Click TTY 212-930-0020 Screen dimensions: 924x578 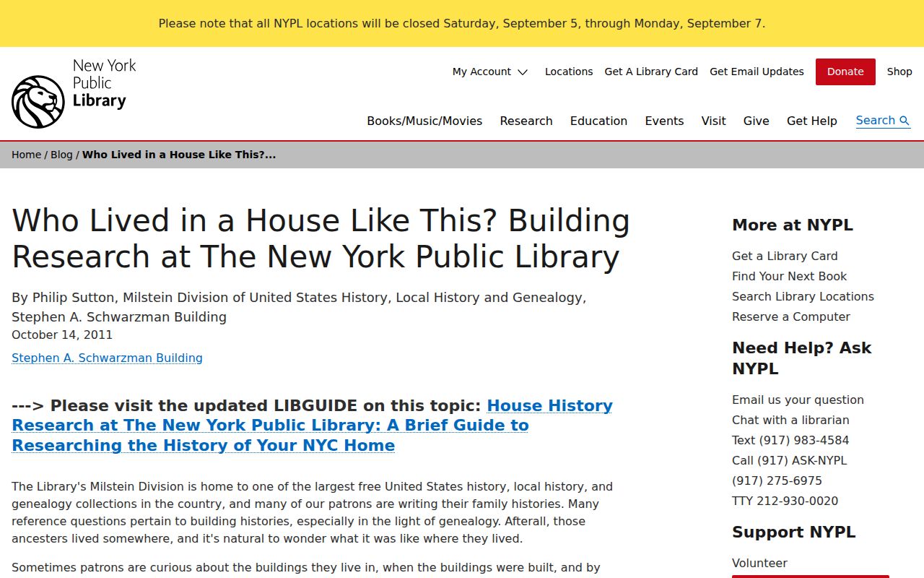click(x=785, y=501)
